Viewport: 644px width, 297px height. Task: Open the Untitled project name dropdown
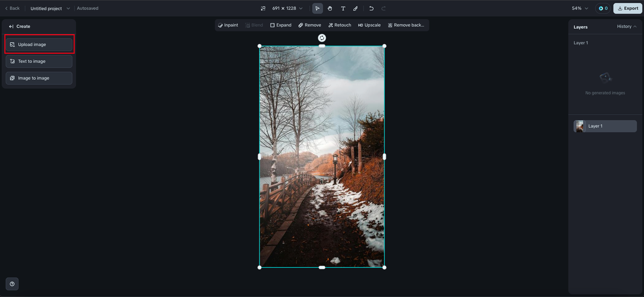point(50,9)
